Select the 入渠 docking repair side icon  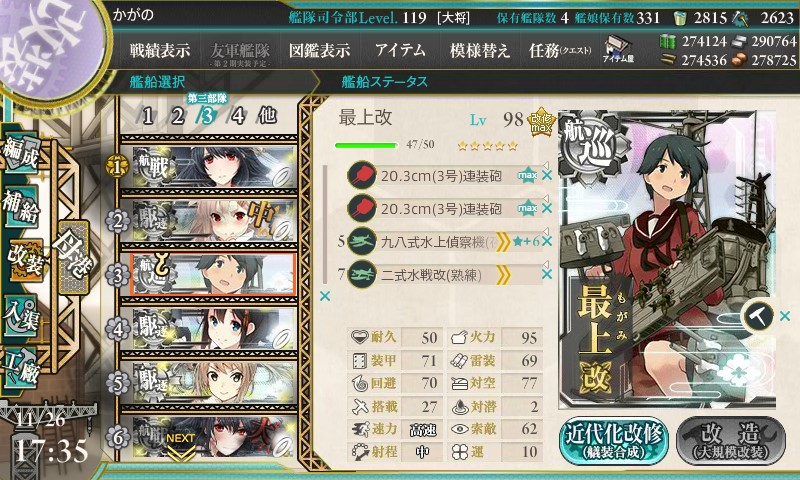pyautogui.click(x=21, y=317)
